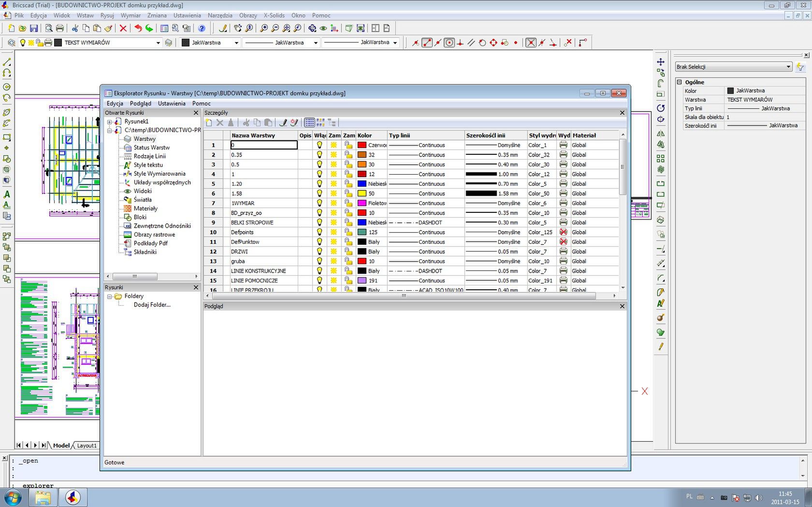The width and height of the screenshot is (812, 507).
Task: Click the yellow color swatch of layer 1.58
Action: [x=362, y=194]
